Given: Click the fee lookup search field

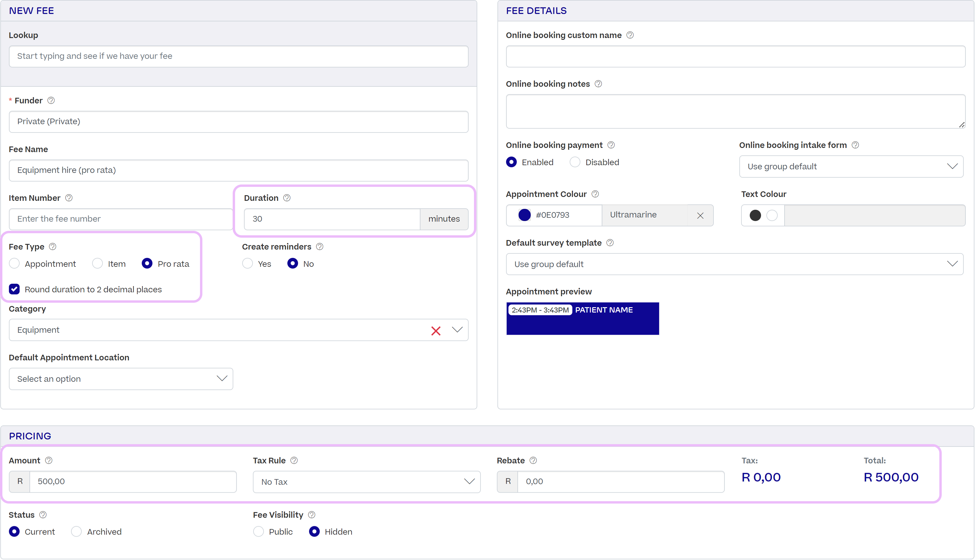Looking at the screenshot, I should point(238,56).
